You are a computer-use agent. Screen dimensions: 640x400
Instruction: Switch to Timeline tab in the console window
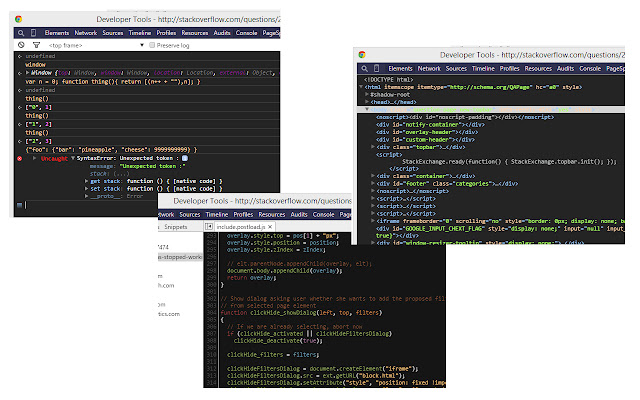[x=140, y=33]
